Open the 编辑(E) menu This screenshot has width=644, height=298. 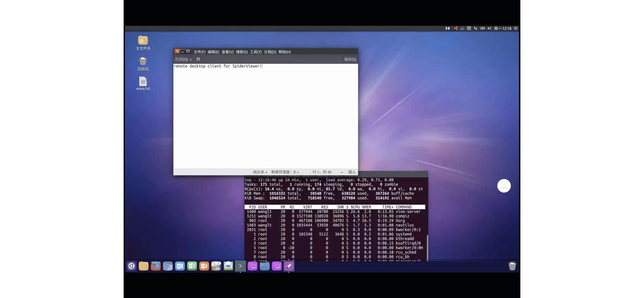[213, 52]
